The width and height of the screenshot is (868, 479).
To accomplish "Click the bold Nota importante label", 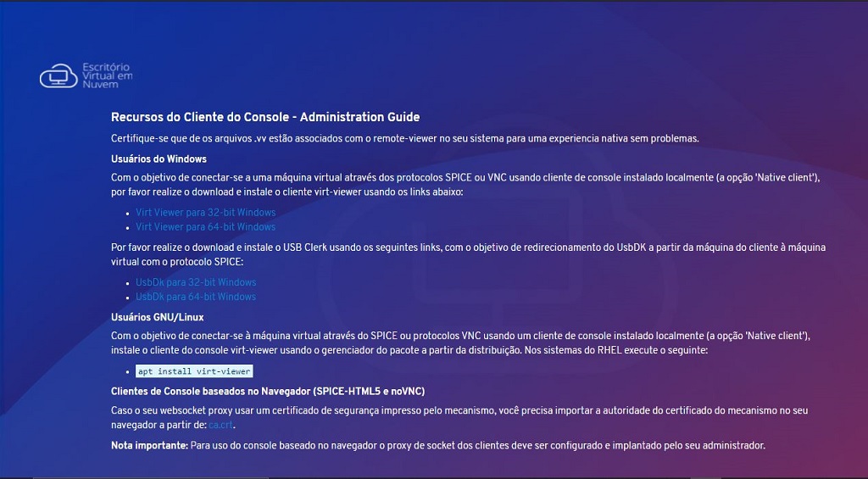I will pyautogui.click(x=149, y=445).
